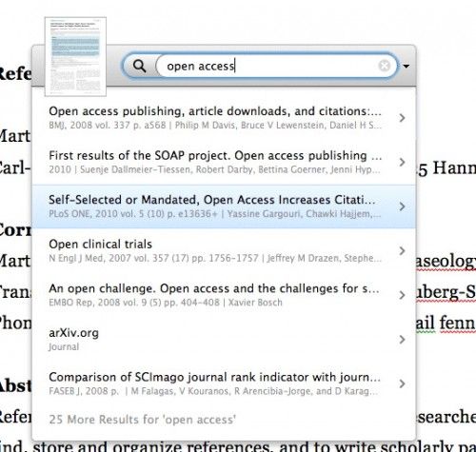476x452 pixels.
Task: Expand chevron for SCImago comparison result
Action: coord(402,383)
